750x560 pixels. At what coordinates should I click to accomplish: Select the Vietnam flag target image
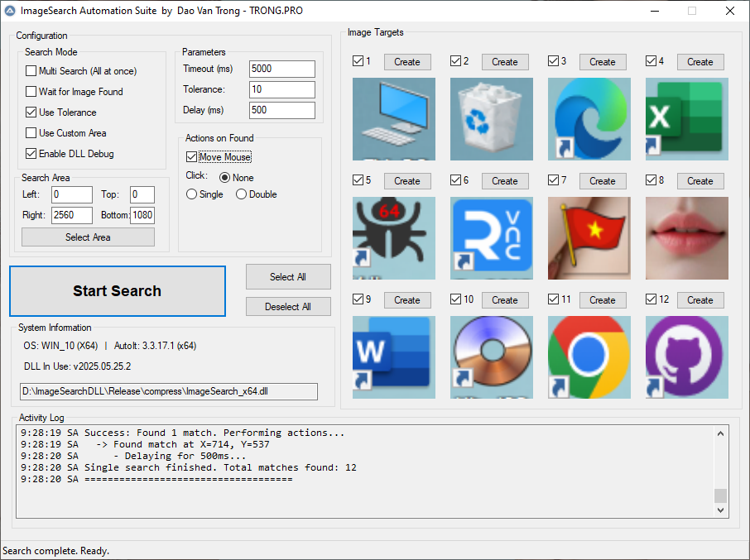589,238
